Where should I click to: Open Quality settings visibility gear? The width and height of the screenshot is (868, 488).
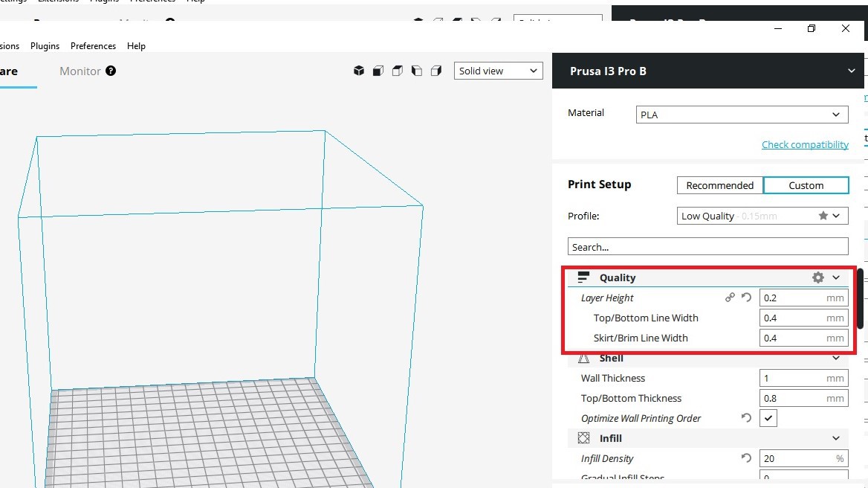click(818, 277)
